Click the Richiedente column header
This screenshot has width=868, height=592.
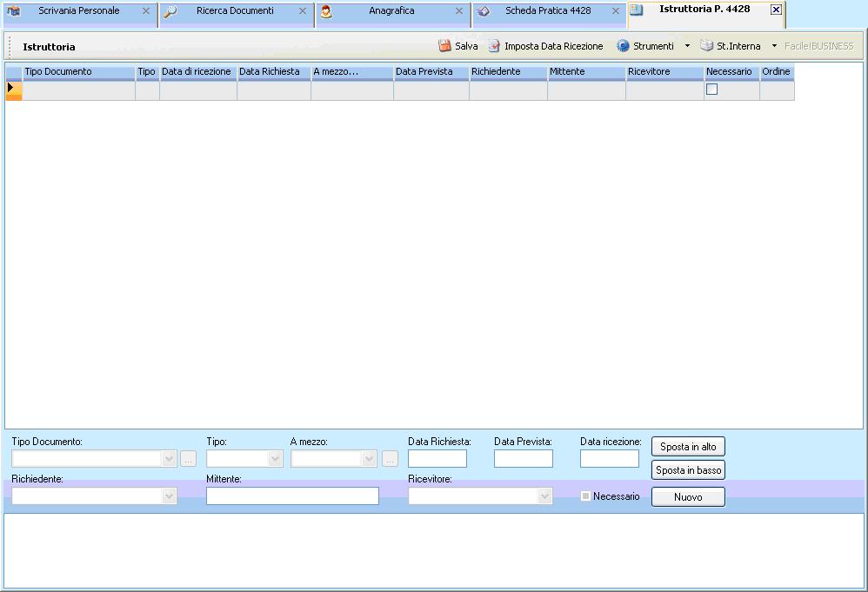[x=508, y=72]
